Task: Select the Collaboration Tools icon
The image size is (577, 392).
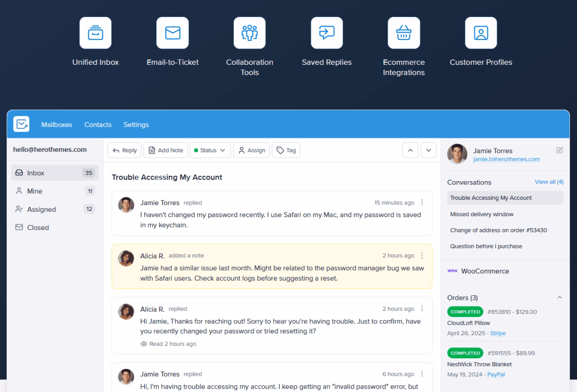Action: tap(250, 33)
